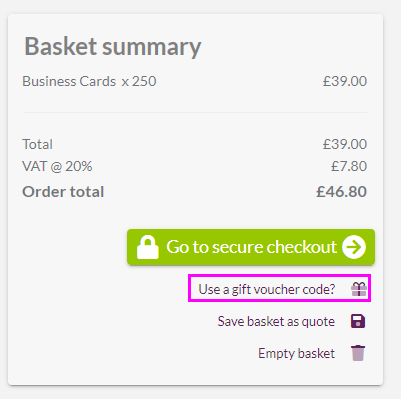Select 'Save basket as quote' text link
Screen dimensions: 401x399
(x=276, y=321)
